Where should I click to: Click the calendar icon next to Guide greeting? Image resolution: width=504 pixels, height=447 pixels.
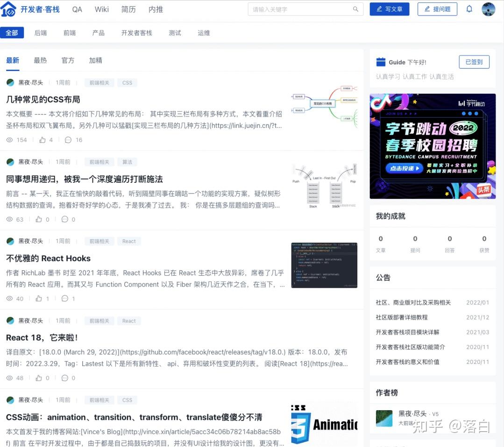(x=382, y=62)
